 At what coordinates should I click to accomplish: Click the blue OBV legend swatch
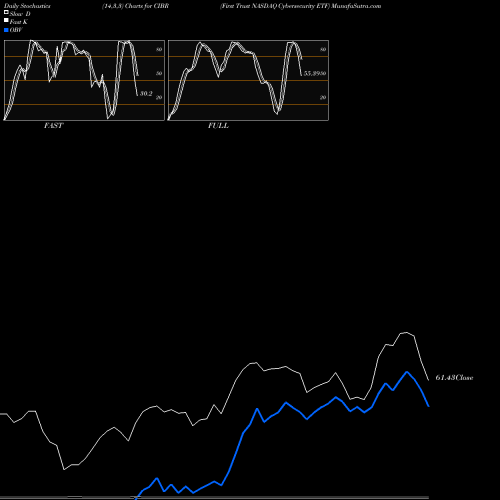tap(6, 30)
